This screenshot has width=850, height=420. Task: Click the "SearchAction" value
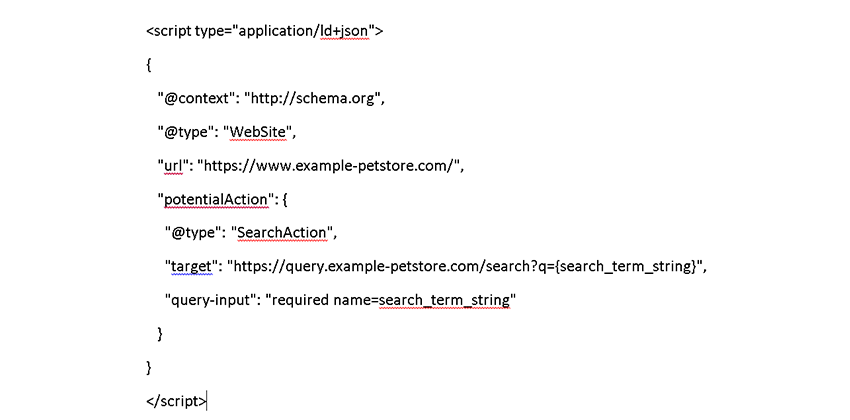(282, 234)
